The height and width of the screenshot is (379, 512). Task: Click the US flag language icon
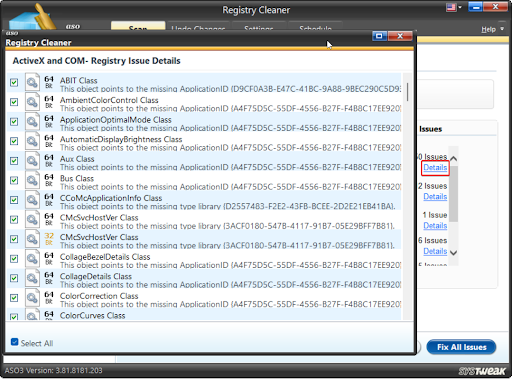click(451, 7)
